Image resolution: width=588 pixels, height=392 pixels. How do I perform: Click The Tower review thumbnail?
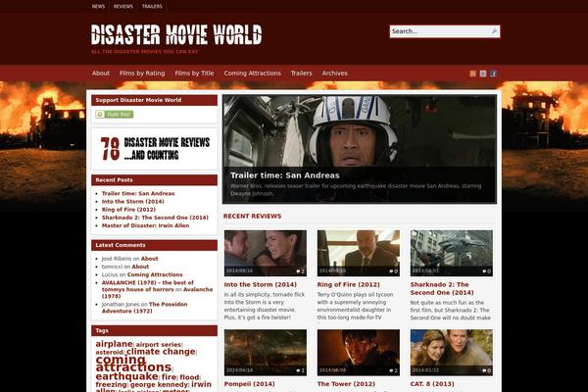point(358,352)
